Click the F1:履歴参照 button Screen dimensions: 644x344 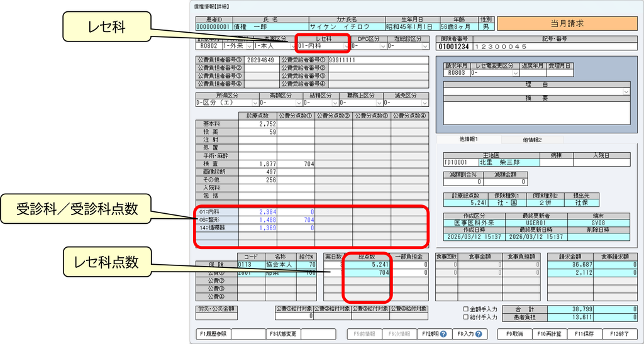tap(214, 334)
